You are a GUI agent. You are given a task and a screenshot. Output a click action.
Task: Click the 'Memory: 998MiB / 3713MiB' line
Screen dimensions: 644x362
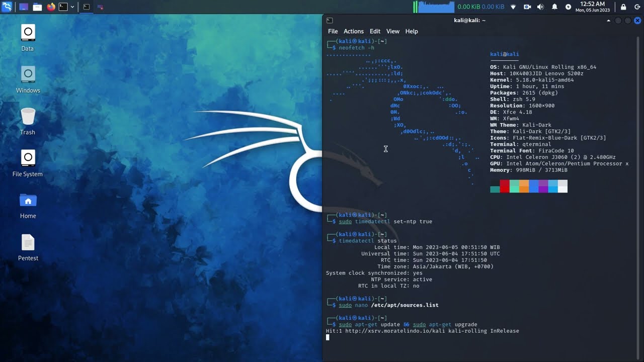pos(529,170)
